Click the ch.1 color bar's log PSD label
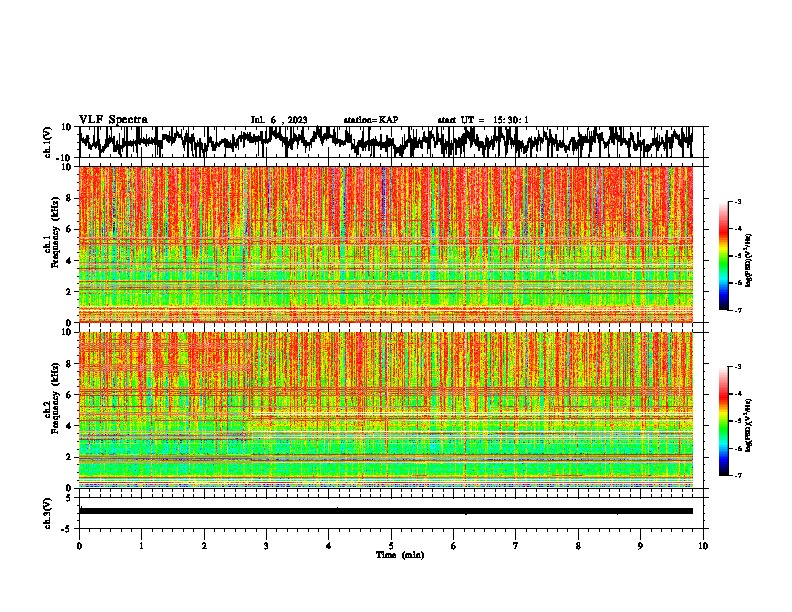Screen dimensions: 792x612 749,260
